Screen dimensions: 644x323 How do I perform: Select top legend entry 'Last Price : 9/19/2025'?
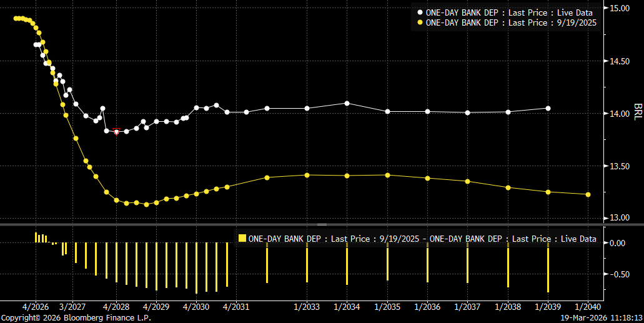(512, 22)
